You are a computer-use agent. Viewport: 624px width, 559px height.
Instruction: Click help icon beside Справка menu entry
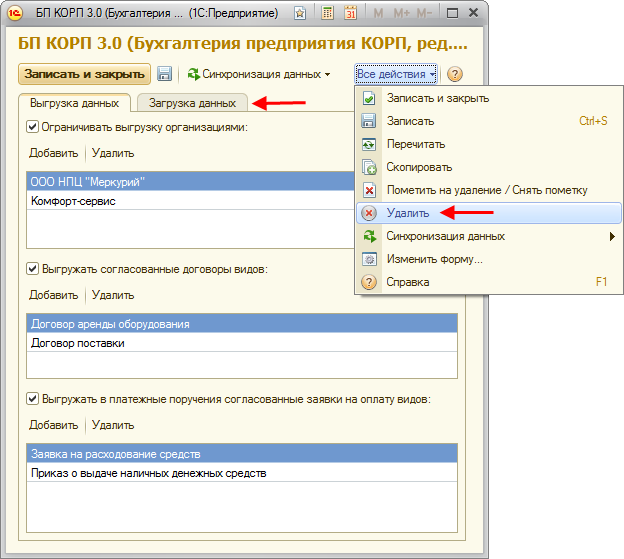click(x=369, y=282)
